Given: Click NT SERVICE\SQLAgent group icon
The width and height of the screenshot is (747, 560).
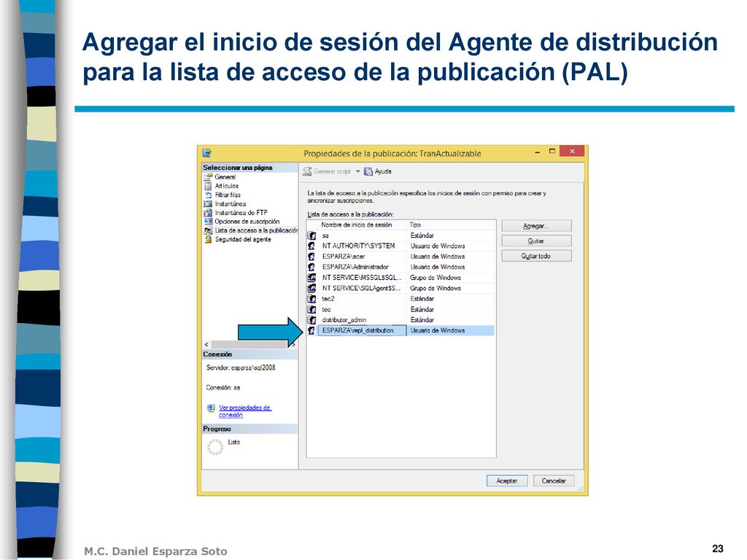Looking at the screenshot, I should tap(311, 289).
